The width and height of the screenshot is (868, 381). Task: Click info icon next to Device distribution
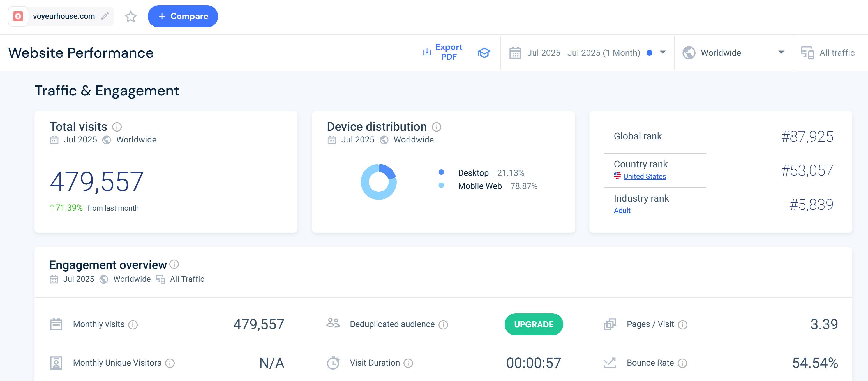436,127
